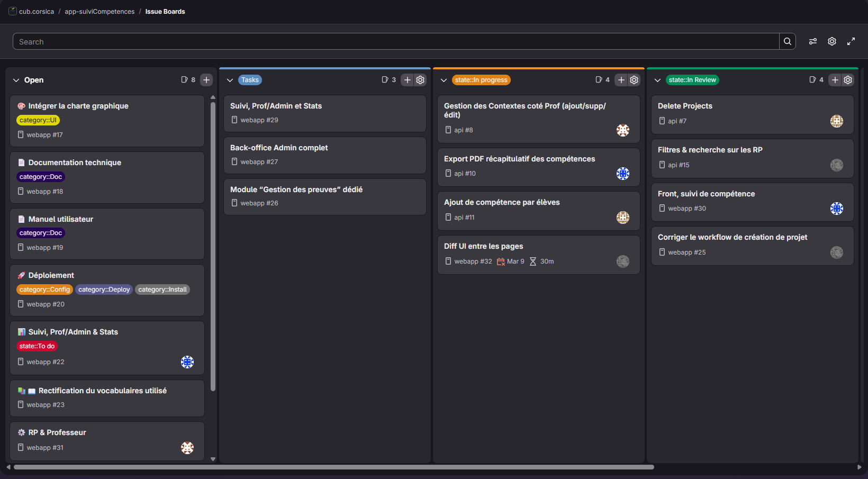Click the horizontal scrollbar left arrow

coord(8,467)
